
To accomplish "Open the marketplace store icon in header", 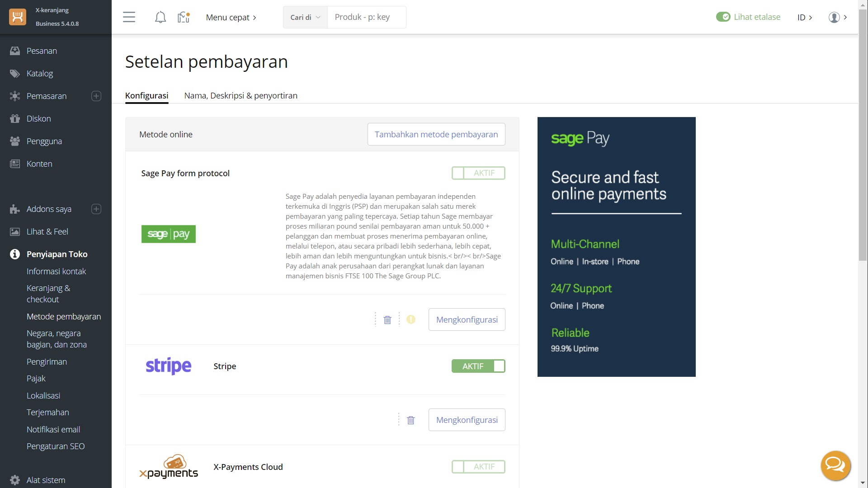I will click(183, 17).
